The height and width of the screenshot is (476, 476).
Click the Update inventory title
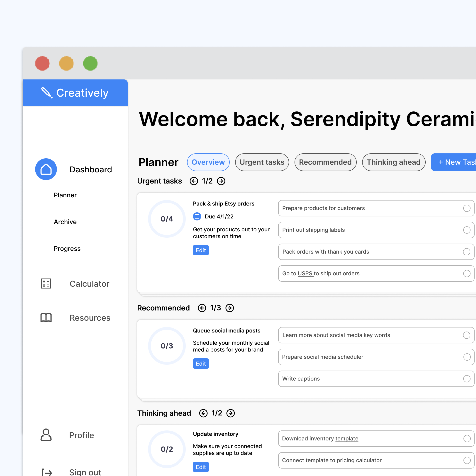point(216,434)
